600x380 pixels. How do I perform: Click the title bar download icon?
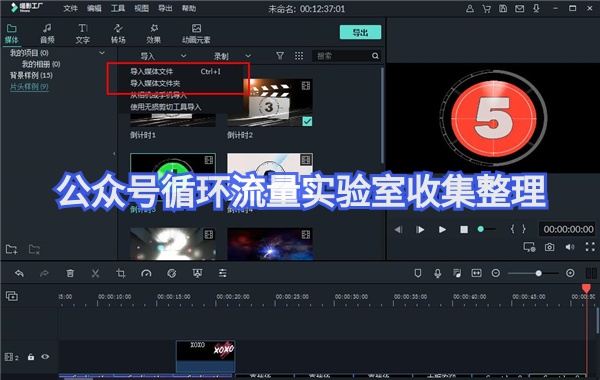click(x=536, y=8)
